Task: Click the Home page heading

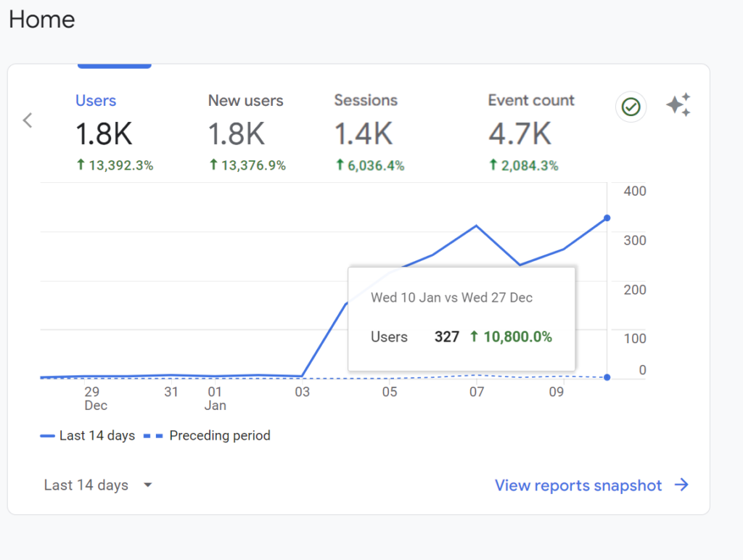Action: [x=41, y=20]
